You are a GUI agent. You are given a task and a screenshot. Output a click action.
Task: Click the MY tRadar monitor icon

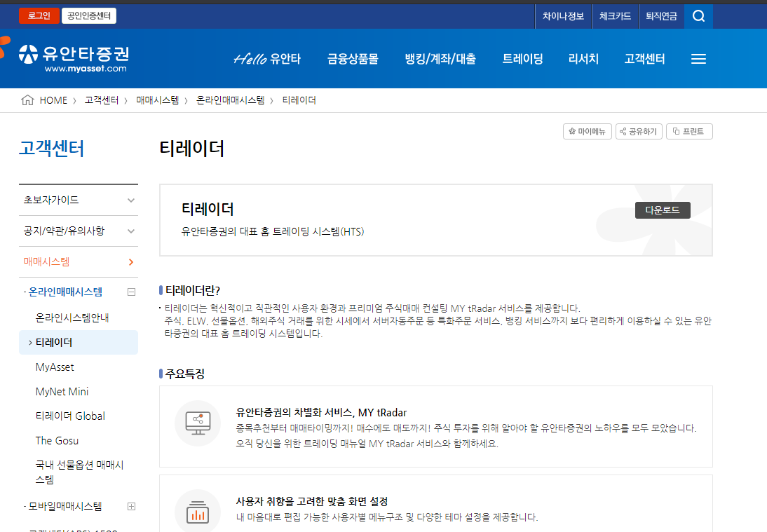198,423
